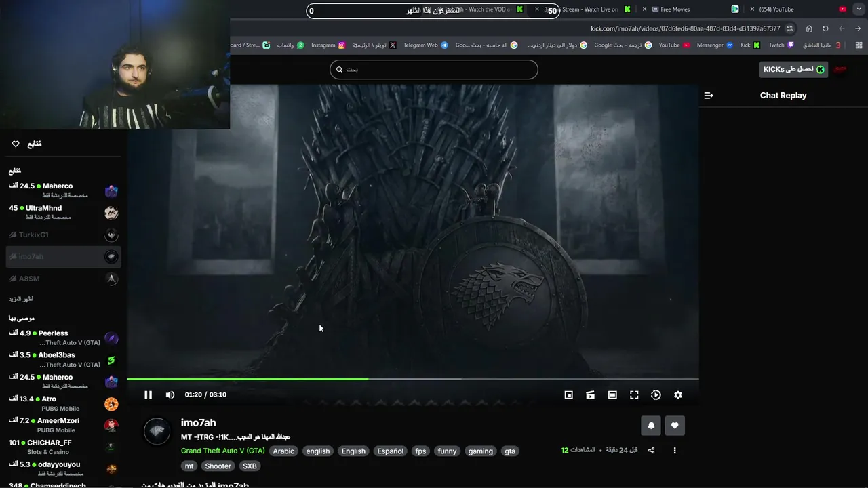The image size is (868, 488).
Task: Share the video using the share icon
Action: [652, 451]
